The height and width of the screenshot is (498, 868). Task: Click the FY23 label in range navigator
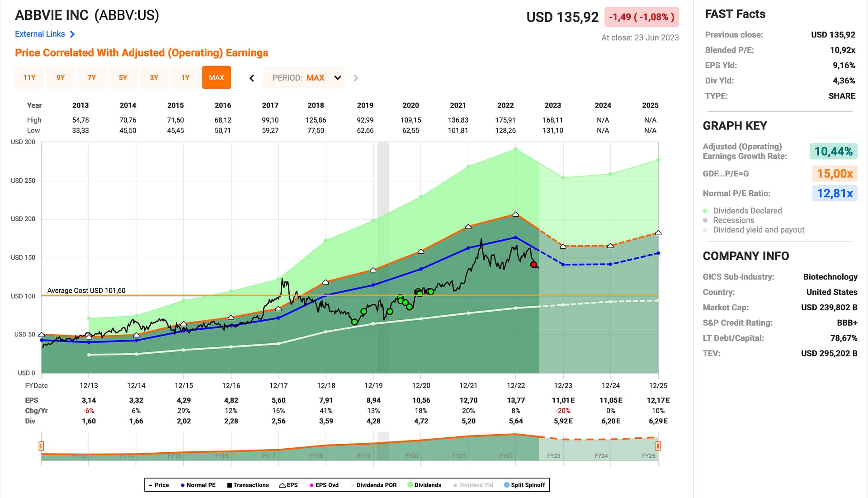(553, 456)
